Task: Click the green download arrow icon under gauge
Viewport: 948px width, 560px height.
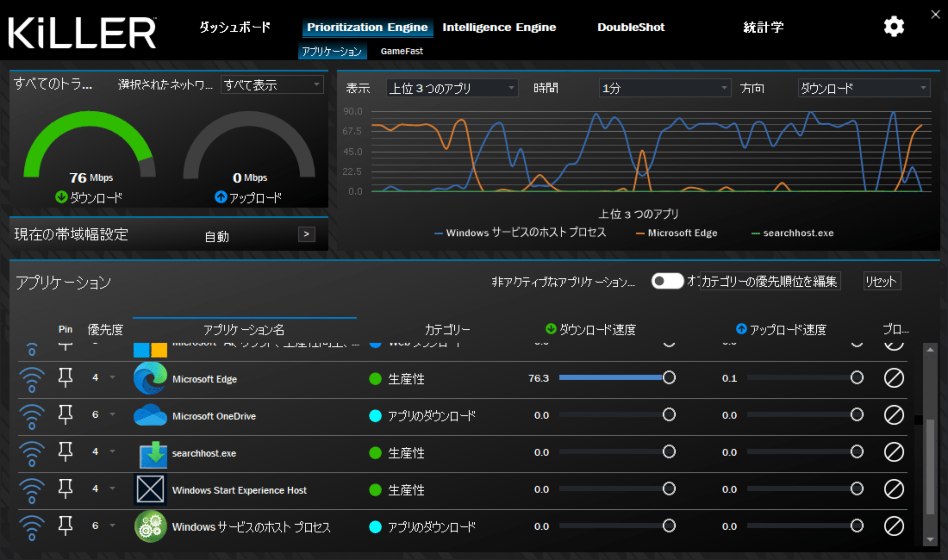Action: pos(61,197)
